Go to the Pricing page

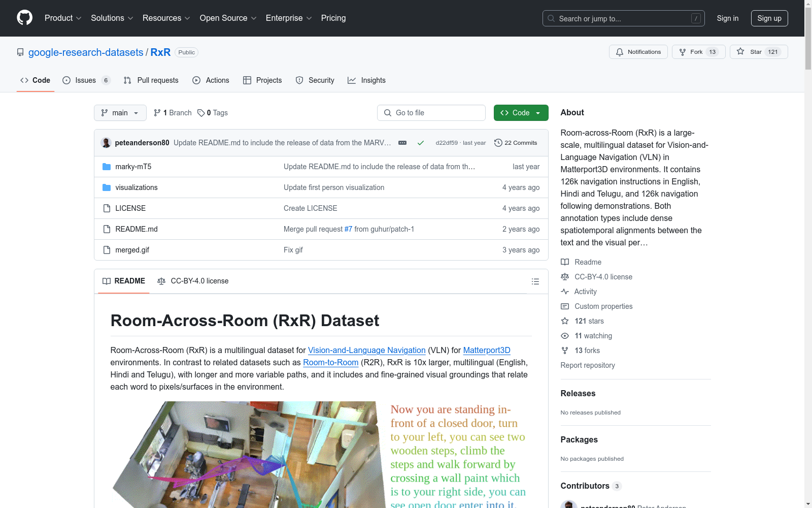[x=333, y=18]
